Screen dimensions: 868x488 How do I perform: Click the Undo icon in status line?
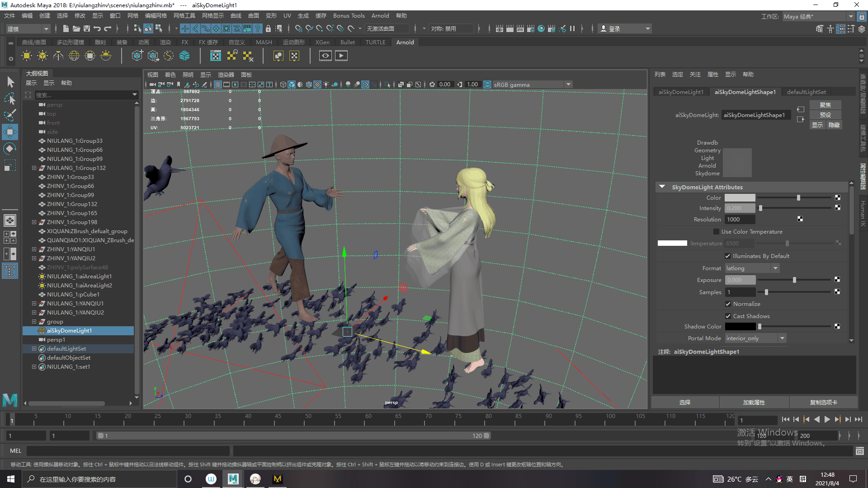97,28
